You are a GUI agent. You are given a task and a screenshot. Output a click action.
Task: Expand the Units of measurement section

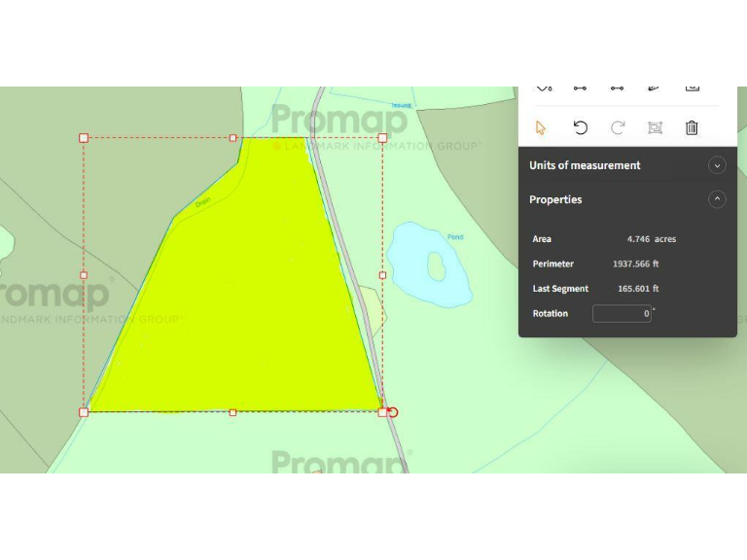pos(717,165)
